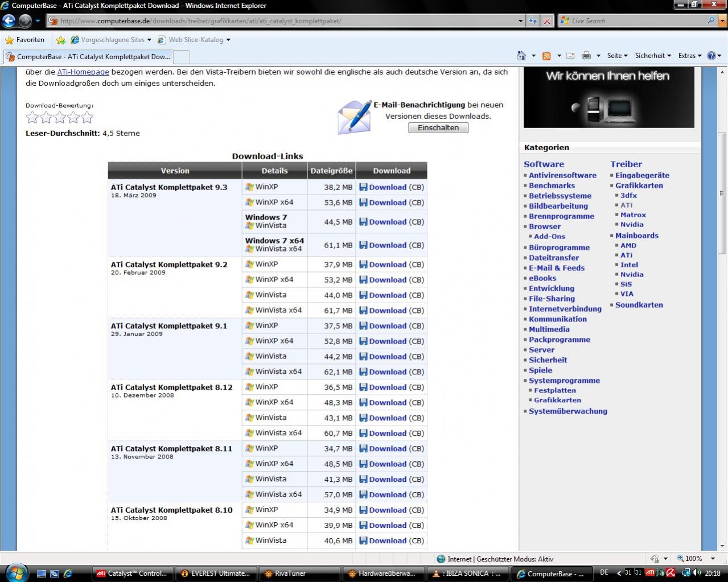This screenshot has width=728, height=582.
Task: Open the Soundkarten driver category
Action: (639, 305)
